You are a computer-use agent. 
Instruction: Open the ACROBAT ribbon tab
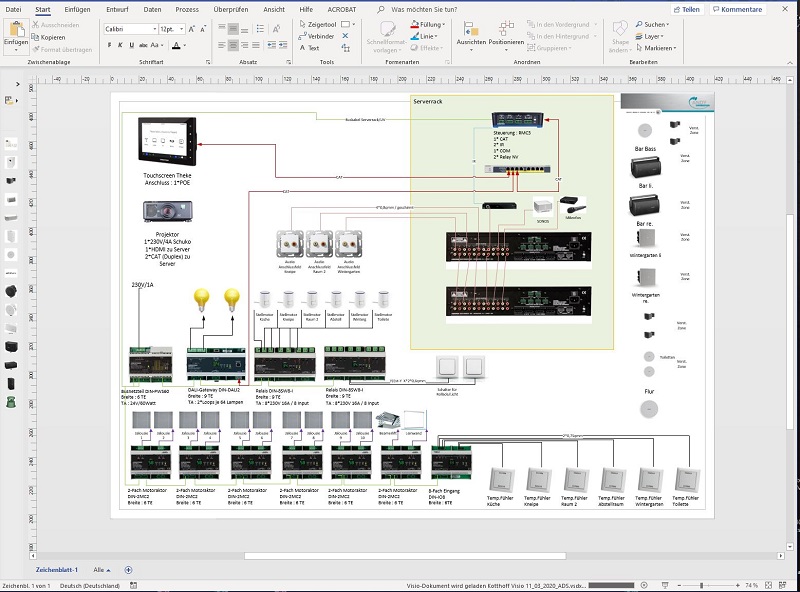point(341,9)
